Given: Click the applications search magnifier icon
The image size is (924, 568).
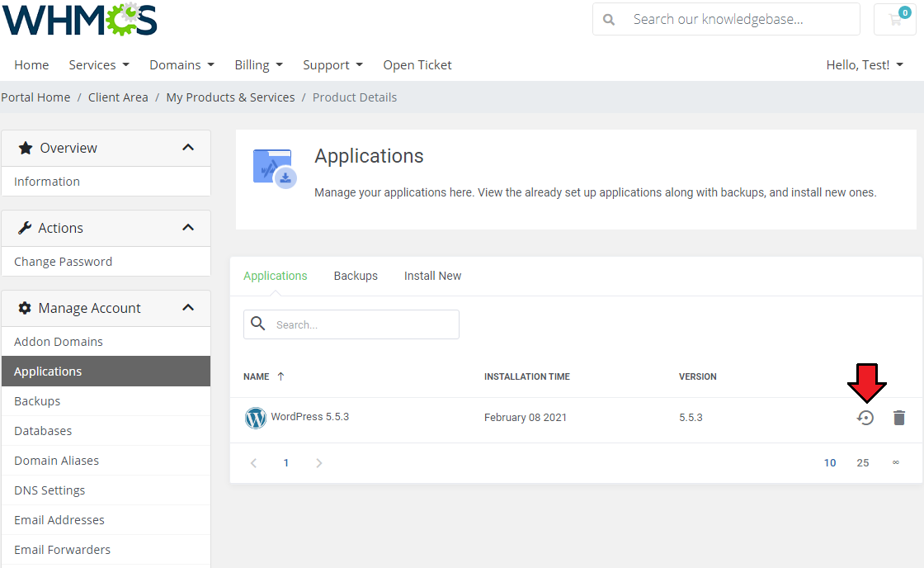Looking at the screenshot, I should point(257,324).
